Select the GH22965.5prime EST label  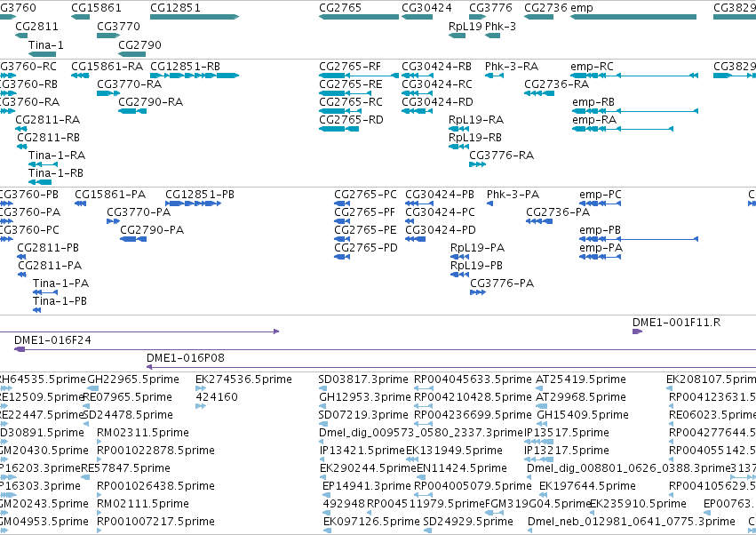[132, 379]
